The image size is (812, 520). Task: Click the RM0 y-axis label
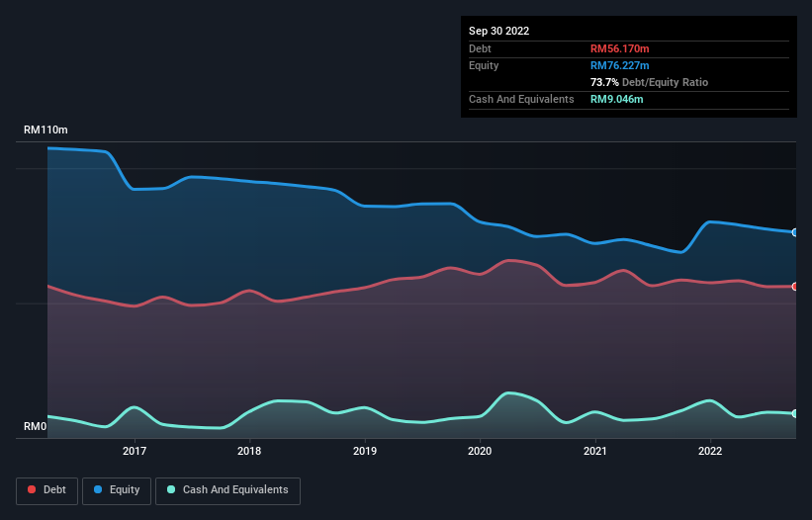(x=36, y=426)
